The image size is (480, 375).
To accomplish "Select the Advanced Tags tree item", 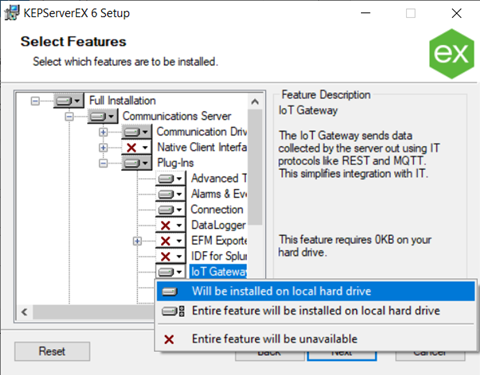I will (219, 179).
